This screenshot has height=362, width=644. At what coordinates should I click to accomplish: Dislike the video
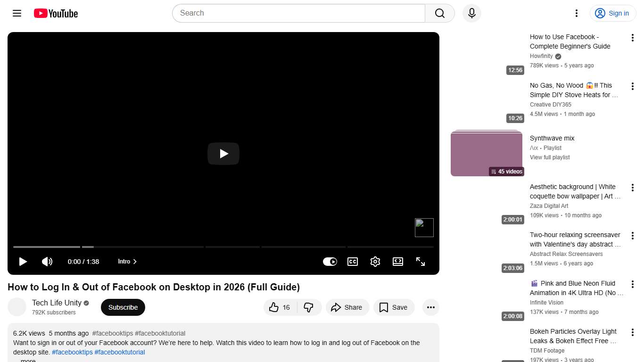tap(309, 307)
